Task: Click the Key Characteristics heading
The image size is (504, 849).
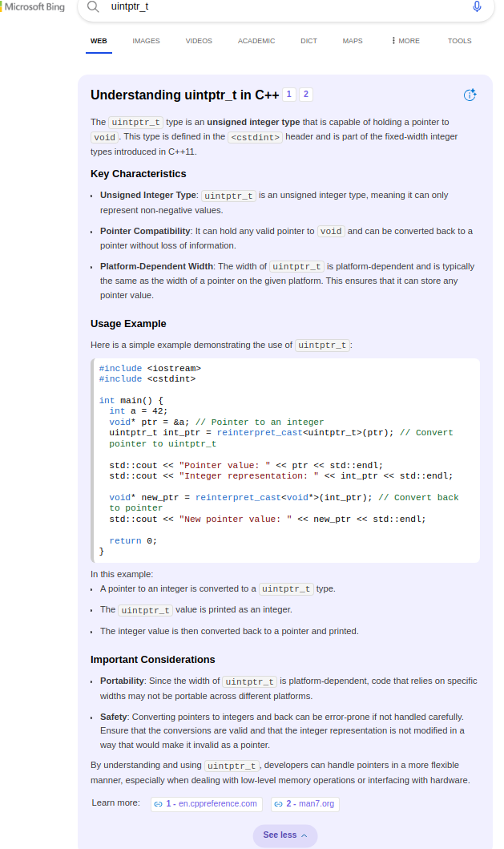Action: click(x=138, y=174)
